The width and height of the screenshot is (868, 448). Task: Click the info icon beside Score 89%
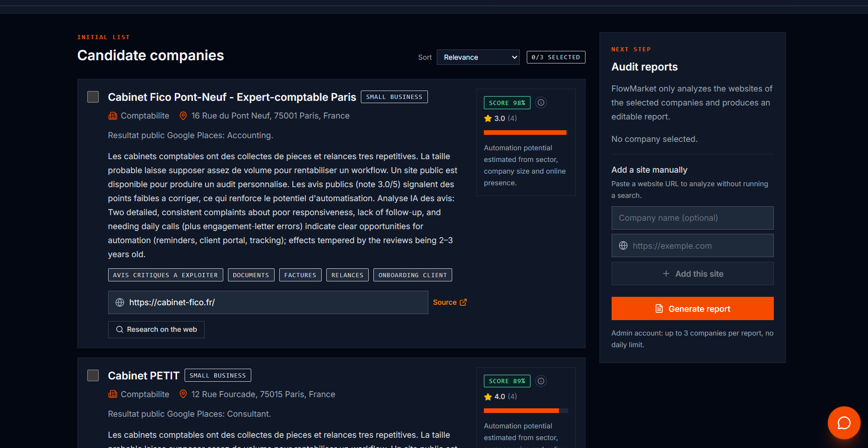541,381
